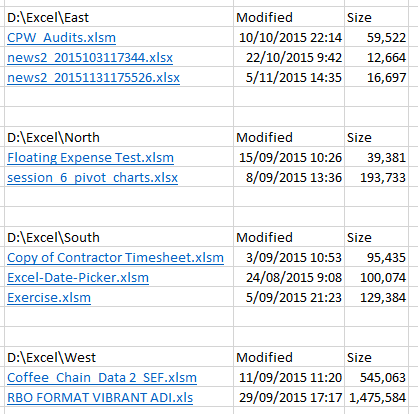The width and height of the screenshot is (418, 414).
Task: Select the D:\Excel\West folder cell
Action: 119,357
